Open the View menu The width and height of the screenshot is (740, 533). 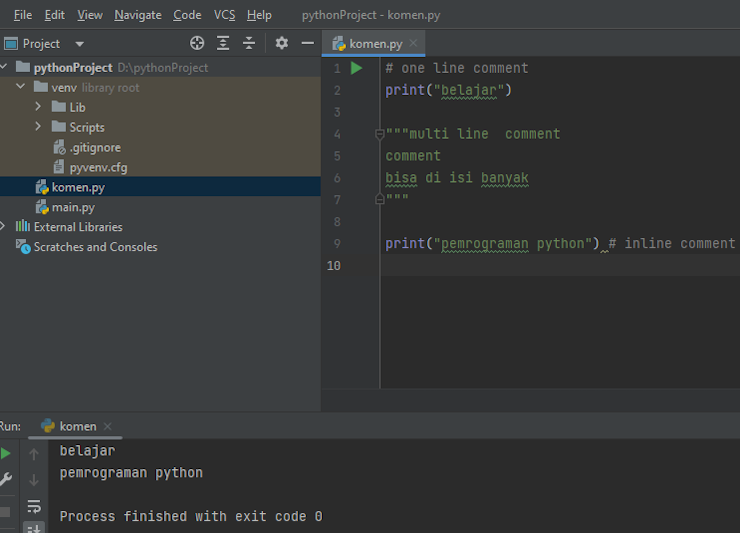tap(90, 15)
